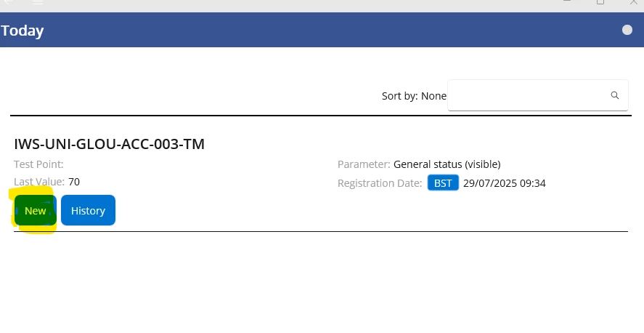Click the New button
Viewport: 644px width, 333px height.
(36, 211)
